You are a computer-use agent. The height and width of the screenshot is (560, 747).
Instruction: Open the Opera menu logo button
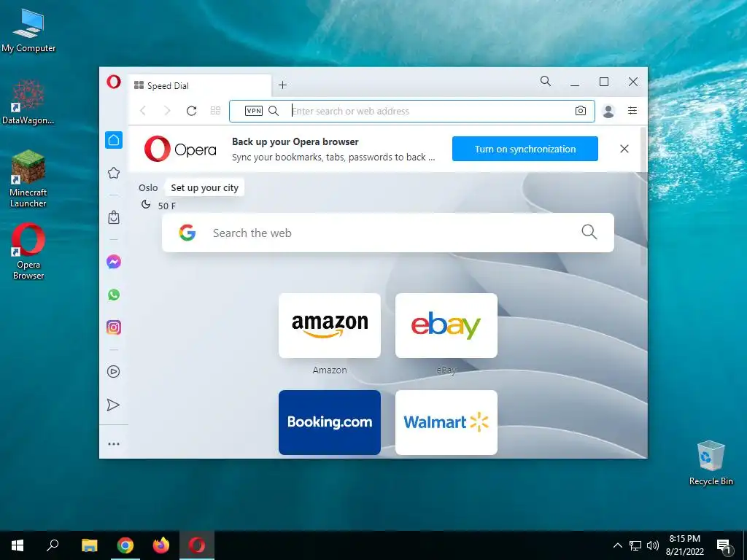pyautogui.click(x=113, y=82)
